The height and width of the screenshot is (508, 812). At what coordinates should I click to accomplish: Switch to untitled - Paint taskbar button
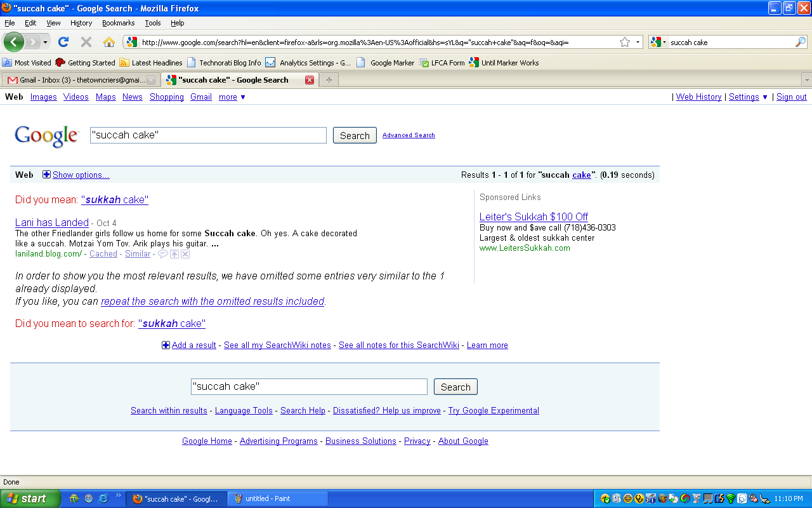click(278, 498)
